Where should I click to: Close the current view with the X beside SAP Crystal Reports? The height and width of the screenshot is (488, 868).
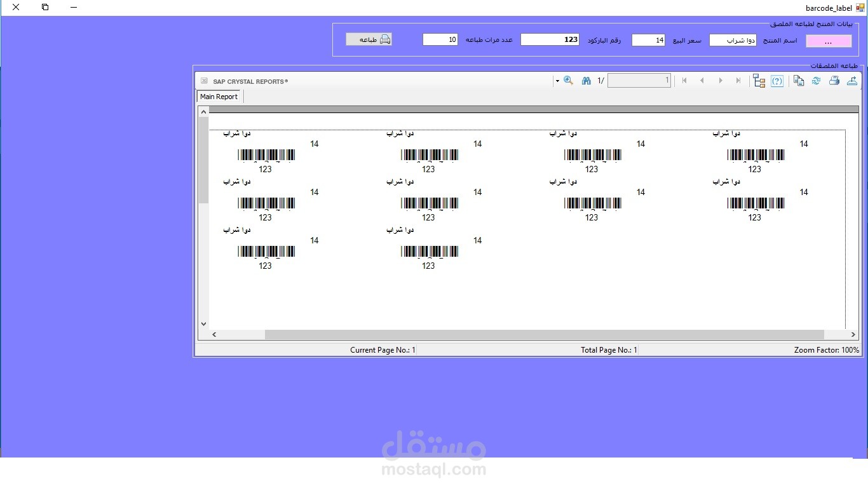click(204, 81)
